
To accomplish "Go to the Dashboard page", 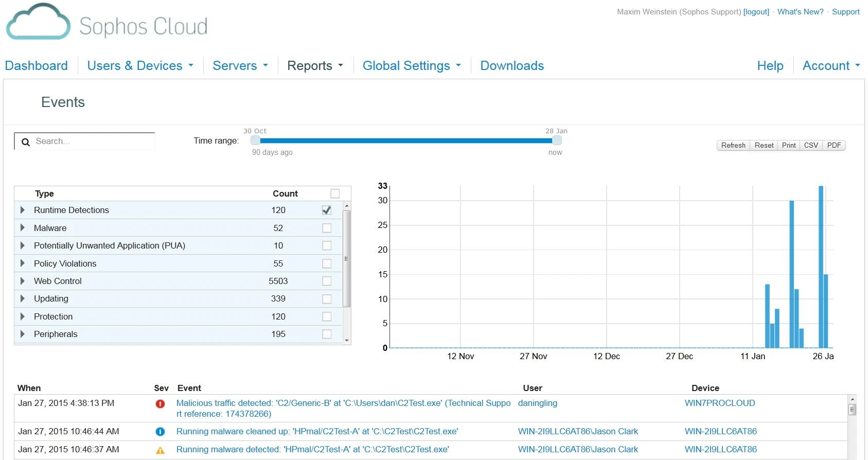I will tap(37, 66).
